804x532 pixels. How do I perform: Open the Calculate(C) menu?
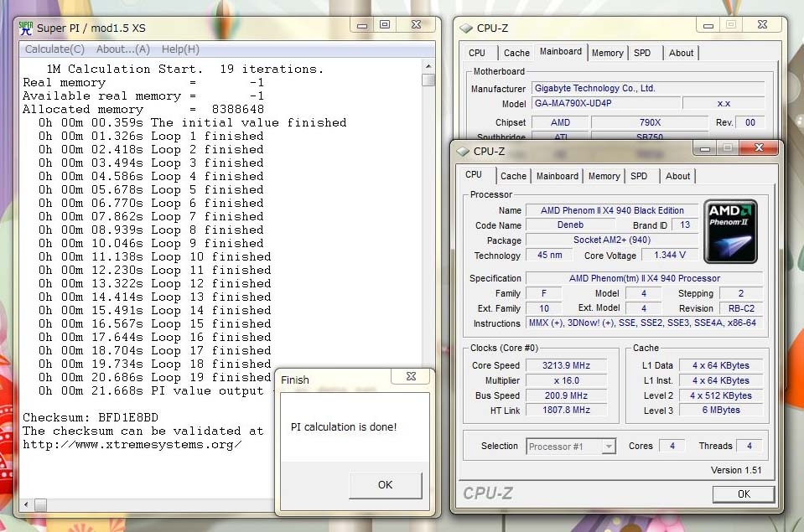pyautogui.click(x=54, y=49)
